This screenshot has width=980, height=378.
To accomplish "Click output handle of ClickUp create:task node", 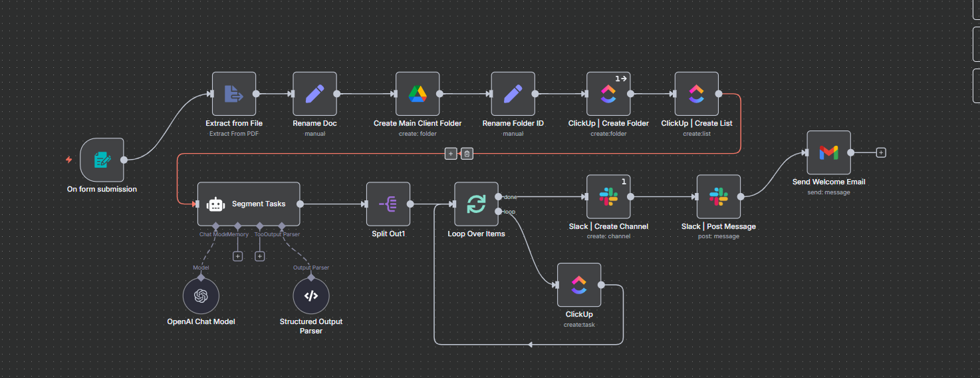I will pyautogui.click(x=601, y=285).
